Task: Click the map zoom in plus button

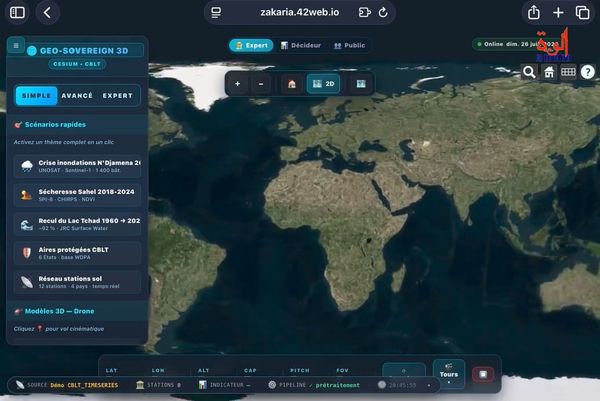Action: pos(238,83)
